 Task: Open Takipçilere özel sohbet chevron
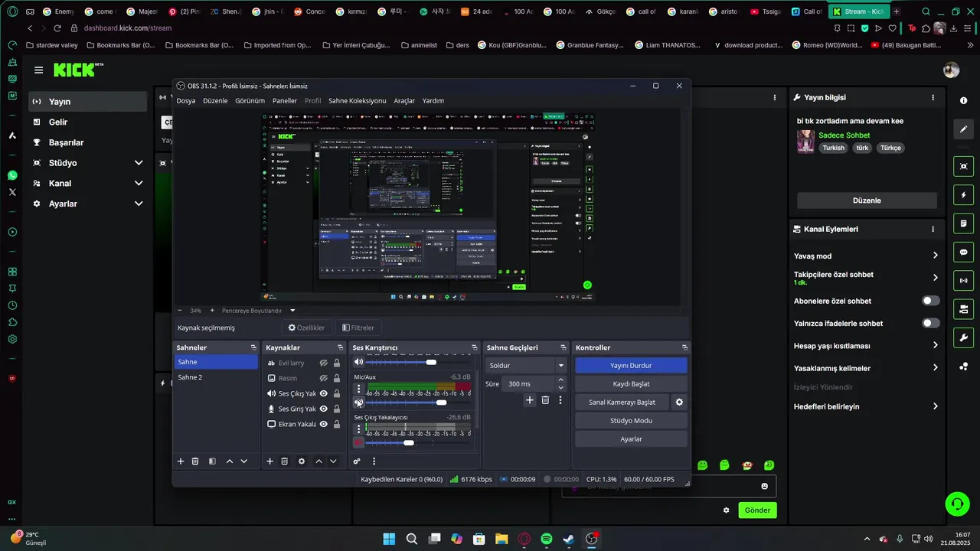tap(935, 278)
